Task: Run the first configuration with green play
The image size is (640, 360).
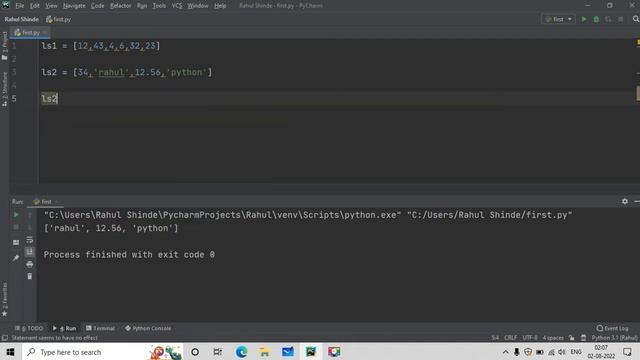Action: tap(584, 19)
